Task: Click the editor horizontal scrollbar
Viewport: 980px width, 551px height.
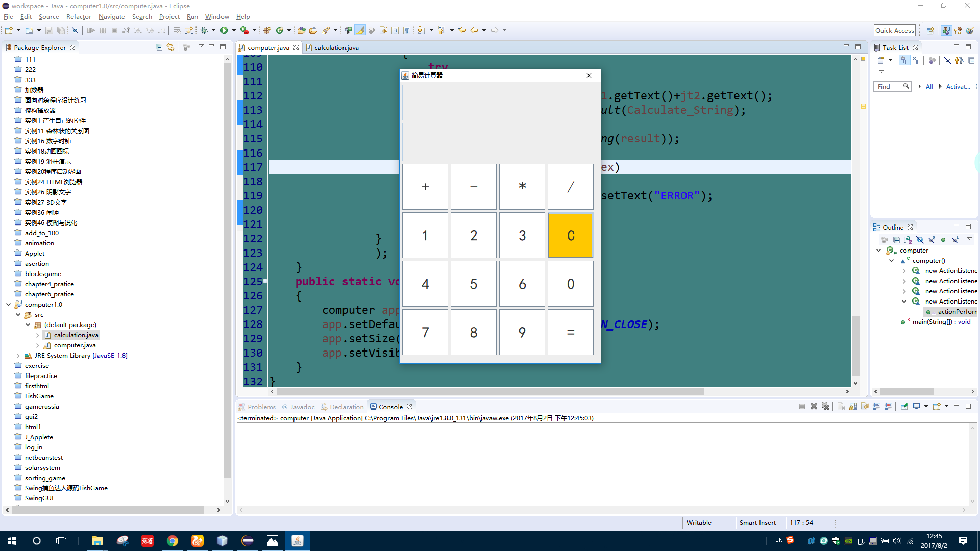Action: (x=490, y=391)
